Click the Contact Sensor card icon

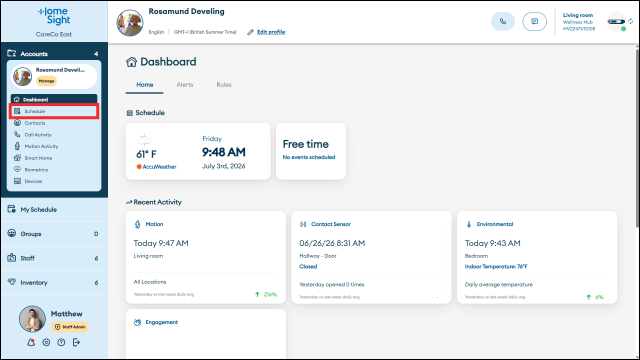303,224
